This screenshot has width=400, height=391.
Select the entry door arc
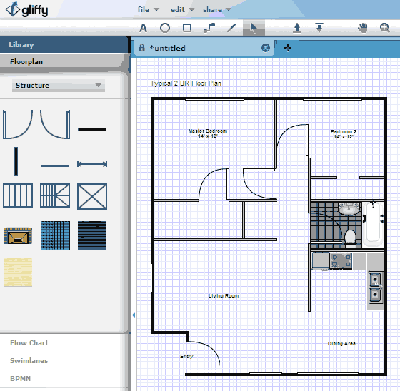tap(204, 353)
